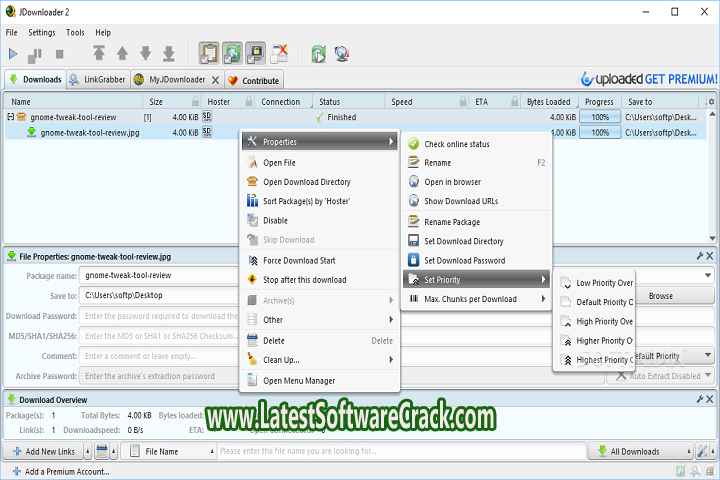This screenshot has height=480, width=720.
Task: Expand the Clean Up... submenu
Action: point(319,360)
